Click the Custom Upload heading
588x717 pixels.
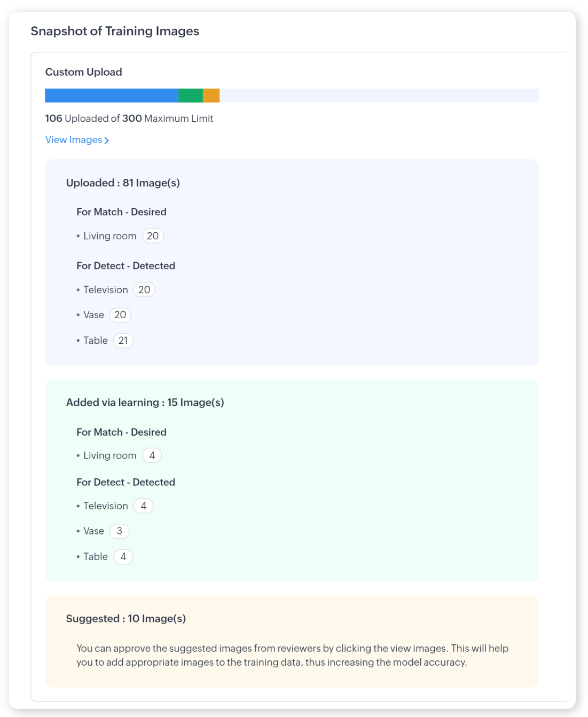[84, 72]
